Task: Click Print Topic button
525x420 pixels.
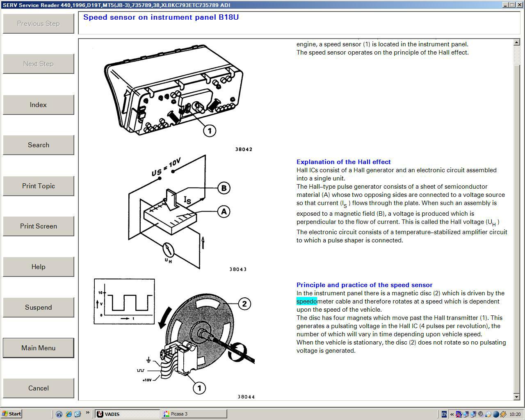Action: pos(38,186)
